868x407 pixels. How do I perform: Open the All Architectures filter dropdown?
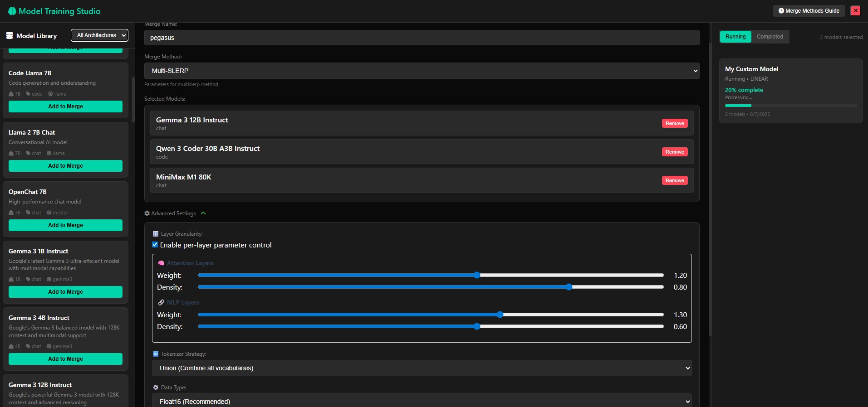(99, 35)
